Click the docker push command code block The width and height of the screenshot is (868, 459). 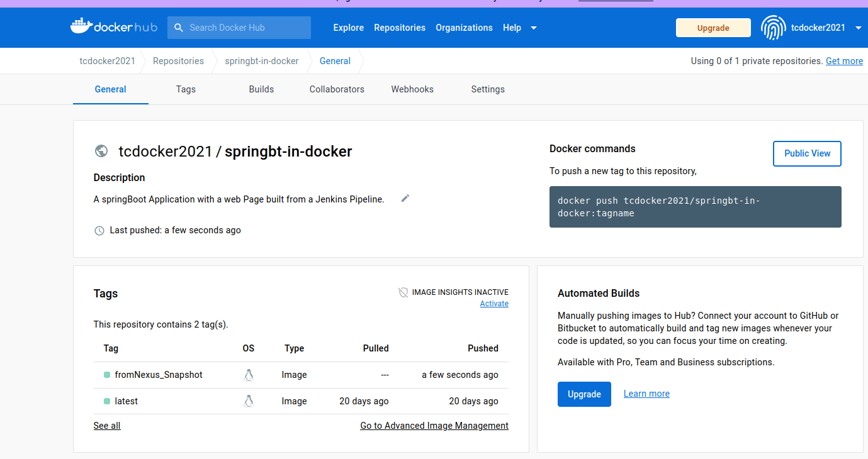[696, 207]
